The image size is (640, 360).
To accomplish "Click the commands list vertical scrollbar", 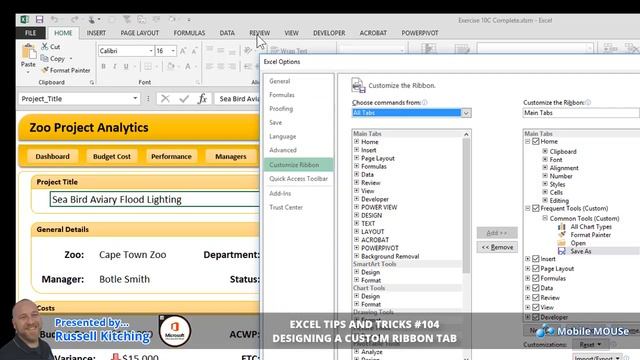I will [466, 205].
